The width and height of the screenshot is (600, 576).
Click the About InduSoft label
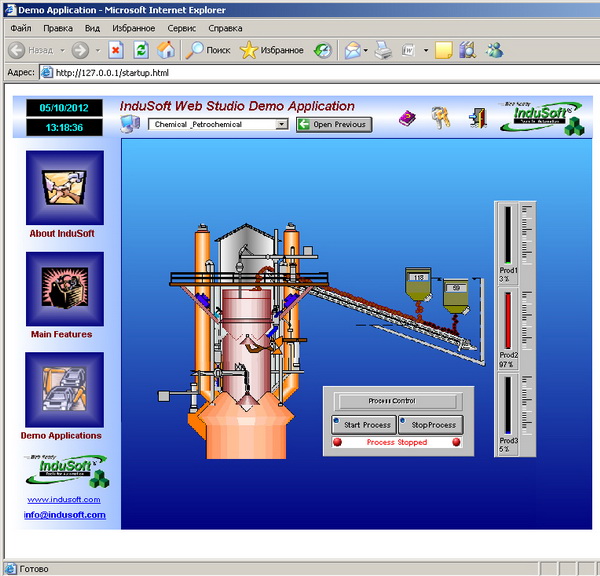click(62, 233)
